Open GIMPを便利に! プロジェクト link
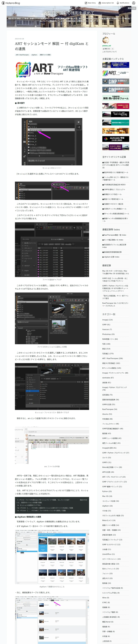 click(x=114, y=190)
